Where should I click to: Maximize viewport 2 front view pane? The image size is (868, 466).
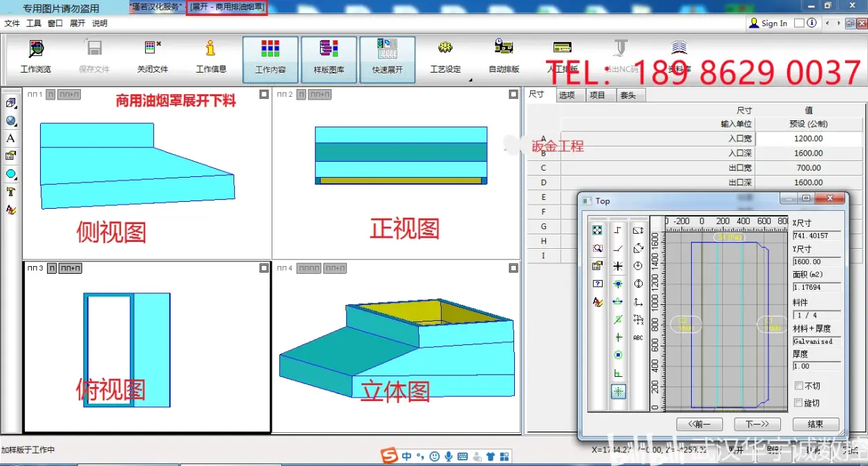(513, 94)
